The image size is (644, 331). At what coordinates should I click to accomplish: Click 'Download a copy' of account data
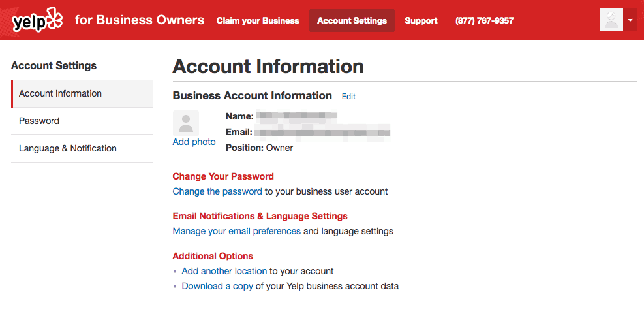(x=217, y=287)
